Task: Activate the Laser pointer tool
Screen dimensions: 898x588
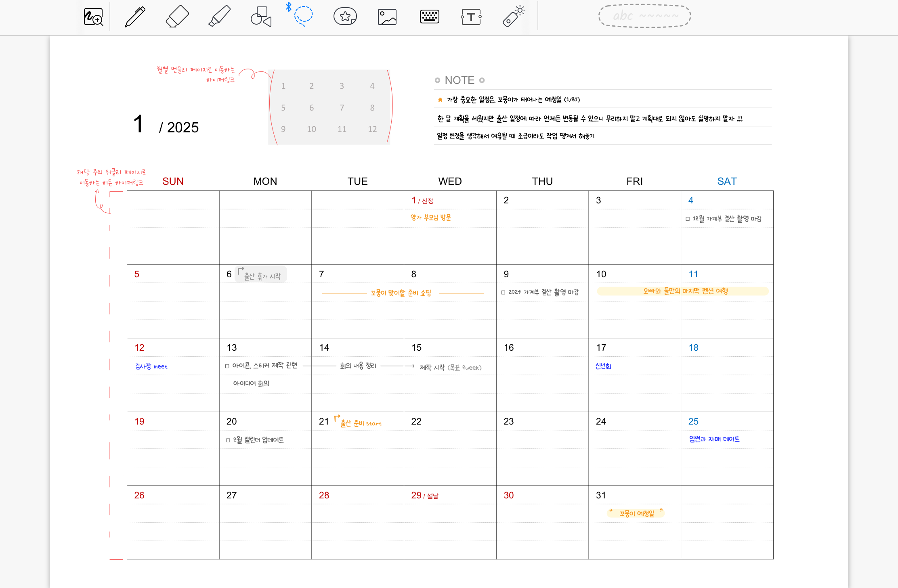Action: 513,17
